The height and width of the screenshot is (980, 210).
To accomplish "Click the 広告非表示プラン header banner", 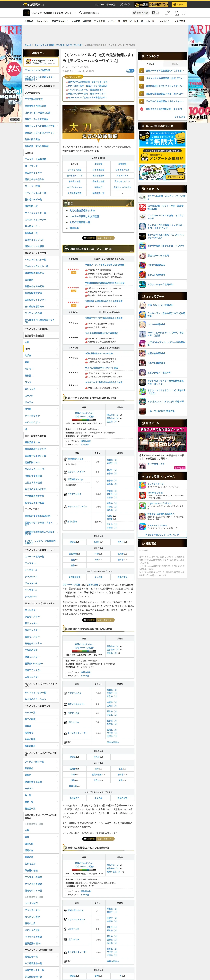I will (152, 5).
